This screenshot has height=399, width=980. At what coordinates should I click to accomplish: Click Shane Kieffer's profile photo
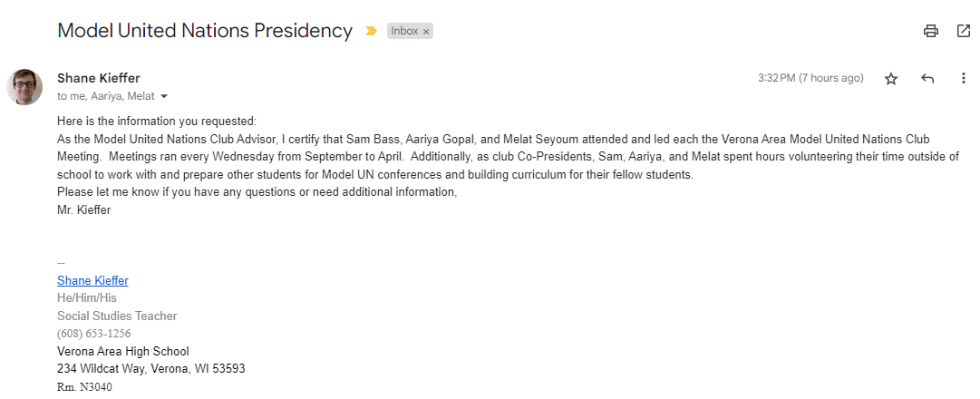[24, 86]
